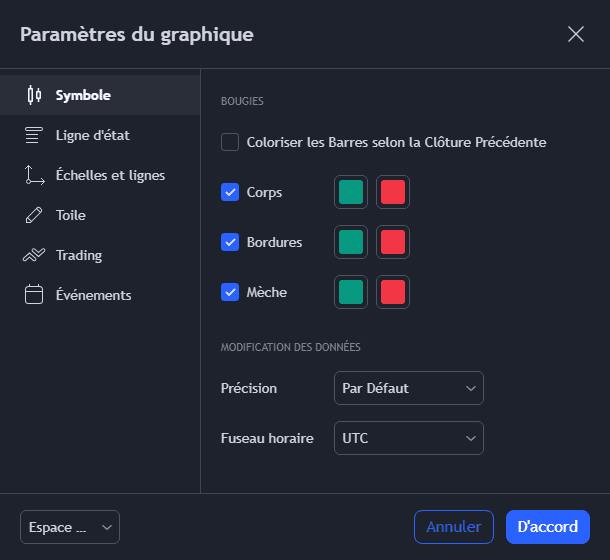Click the Trading wave icon
610x560 pixels.
click(34, 255)
